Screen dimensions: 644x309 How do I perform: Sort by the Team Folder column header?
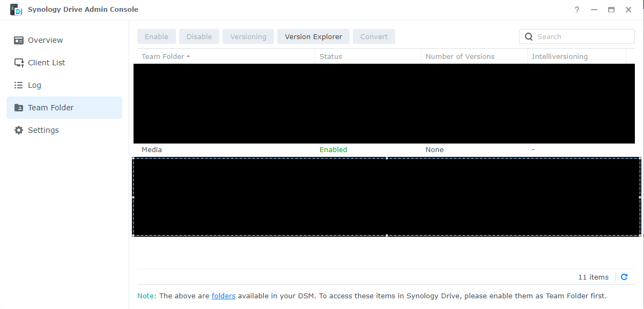pos(162,56)
